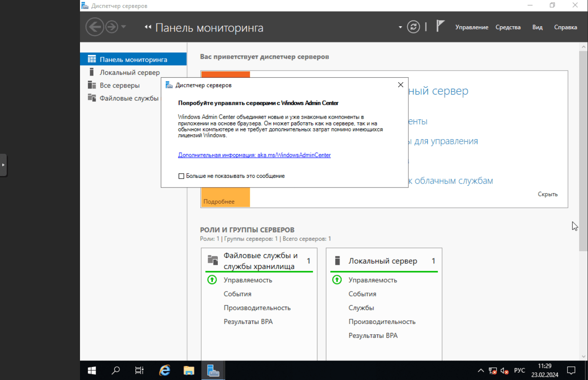Click green Управляемость icon in local server tile

[x=337, y=280]
